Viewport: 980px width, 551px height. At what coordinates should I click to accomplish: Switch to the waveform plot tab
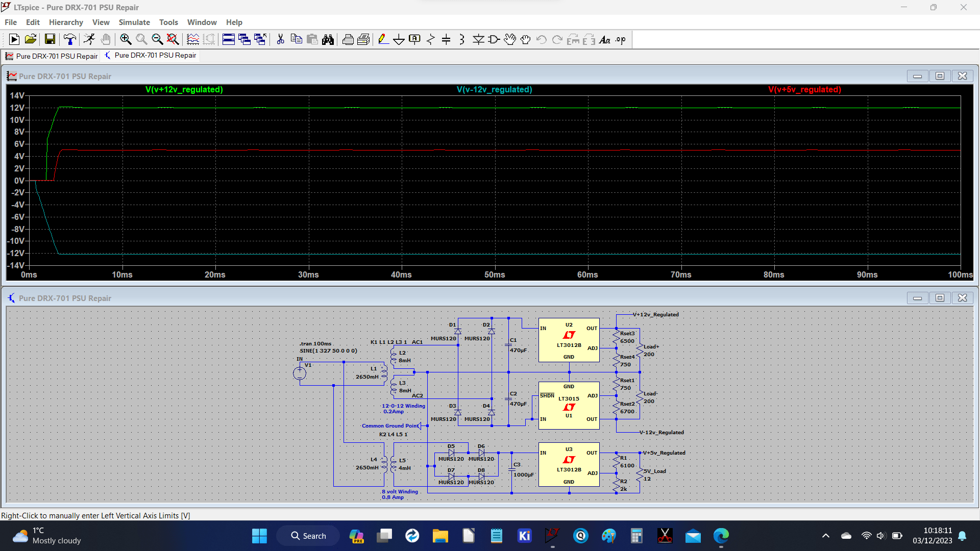point(52,56)
